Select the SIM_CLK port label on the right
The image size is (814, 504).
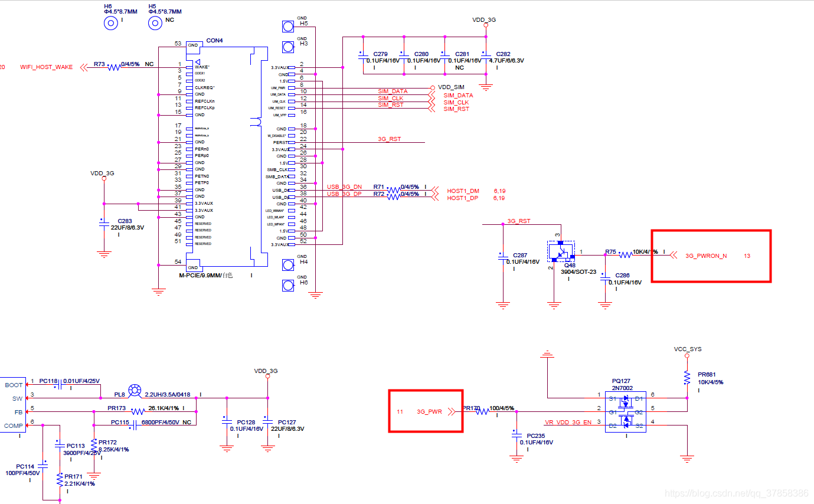457,102
